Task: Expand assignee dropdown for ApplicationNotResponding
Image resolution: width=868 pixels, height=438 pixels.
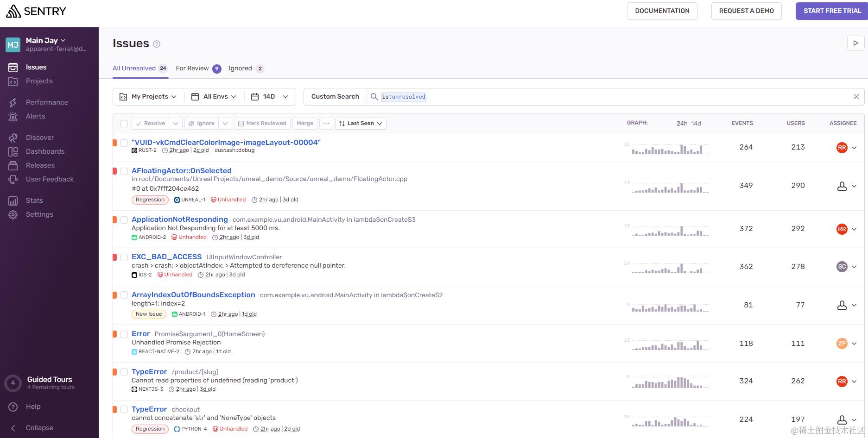Action: click(x=854, y=229)
